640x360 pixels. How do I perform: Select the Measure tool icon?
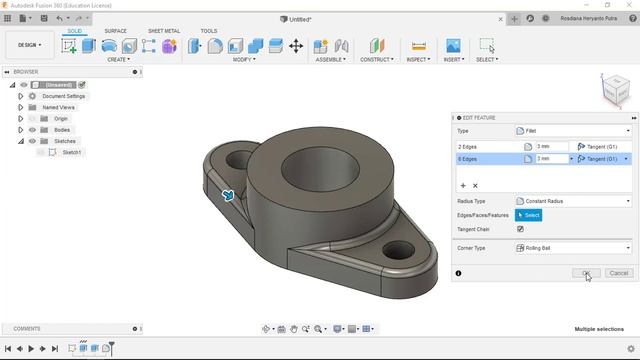(x=419, y=46)
